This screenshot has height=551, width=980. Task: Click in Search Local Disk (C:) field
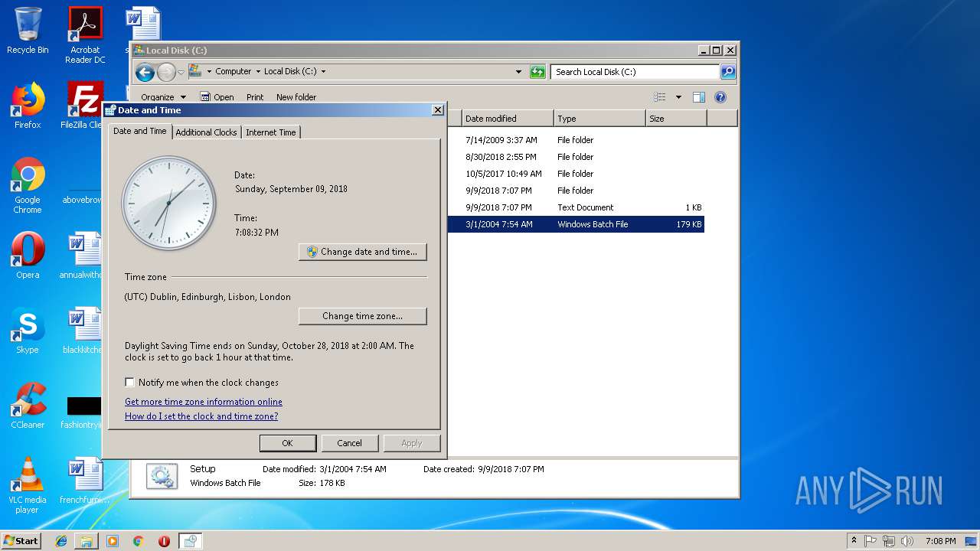coord(635,72)
